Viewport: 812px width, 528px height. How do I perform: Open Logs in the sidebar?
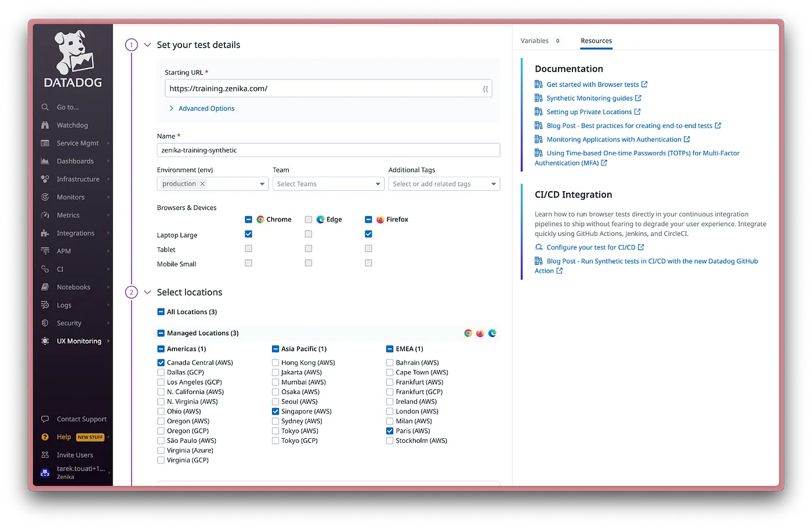click(x=64, y=305)
